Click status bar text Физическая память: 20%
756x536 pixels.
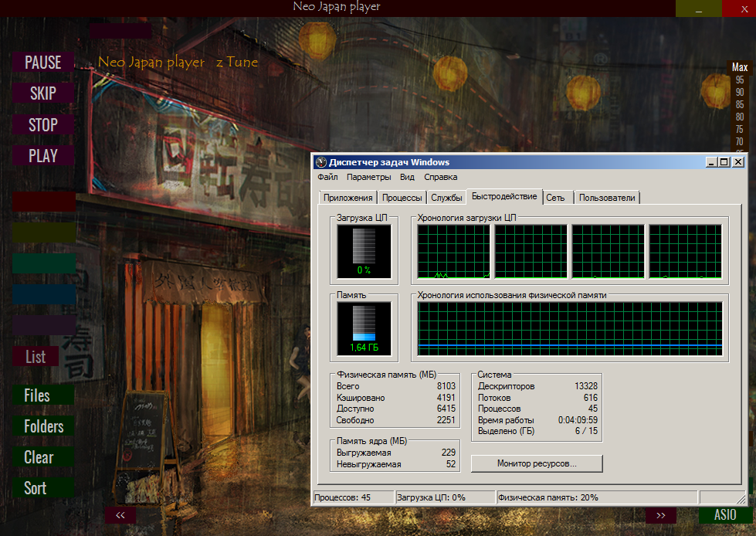(548, 497)
